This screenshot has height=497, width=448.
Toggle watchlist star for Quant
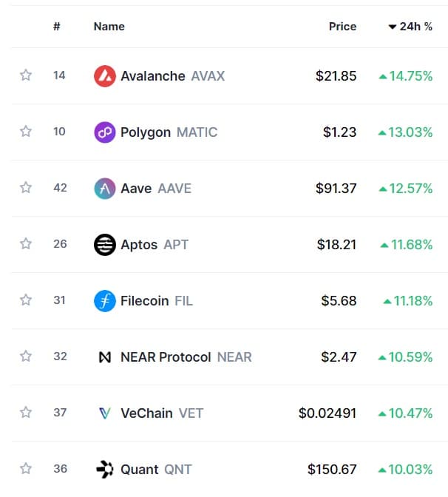tap(26, 468)
